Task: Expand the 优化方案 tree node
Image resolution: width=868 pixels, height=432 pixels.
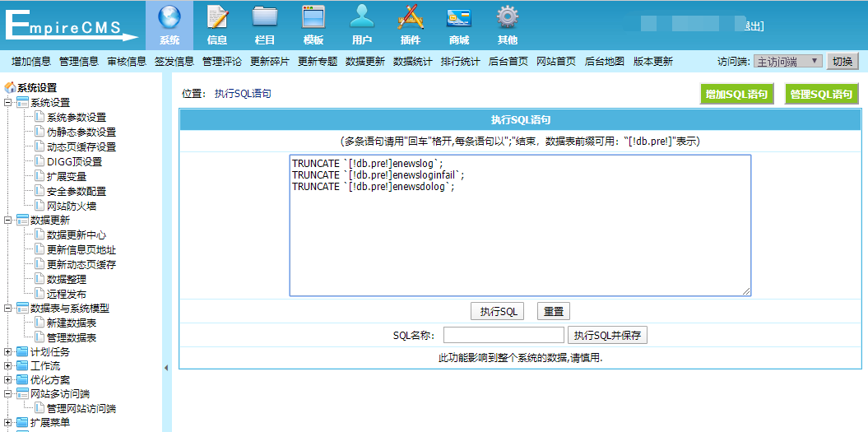Action: [7, 380]
